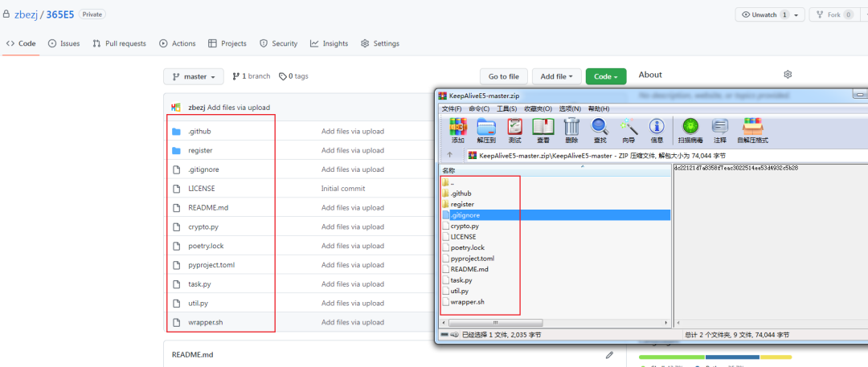Open the master branch dropdown
Viewport: 868px width, 367px height.
(194, 76)
